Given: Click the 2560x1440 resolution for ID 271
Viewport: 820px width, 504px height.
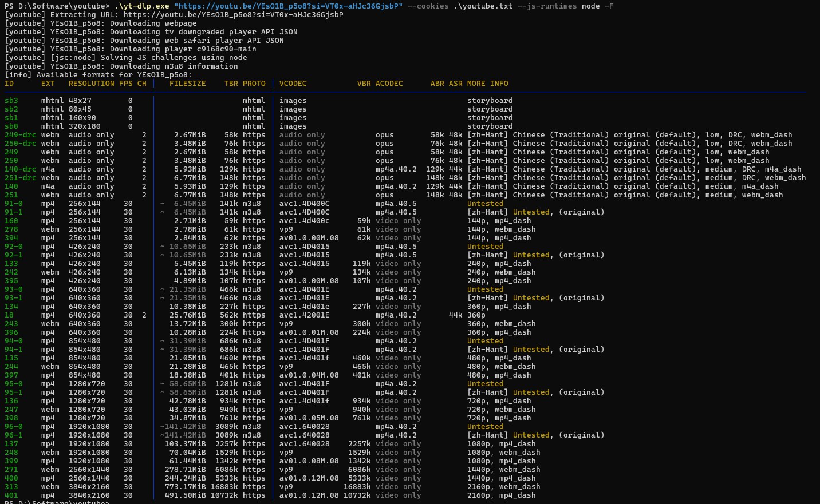Looking at the screenshot, I should pos(89,469).
